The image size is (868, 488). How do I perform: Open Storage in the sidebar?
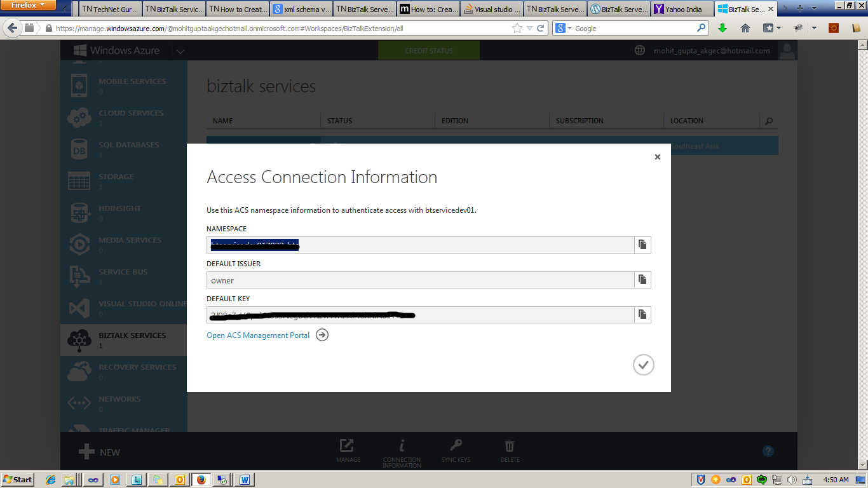[x=124, y=180]
